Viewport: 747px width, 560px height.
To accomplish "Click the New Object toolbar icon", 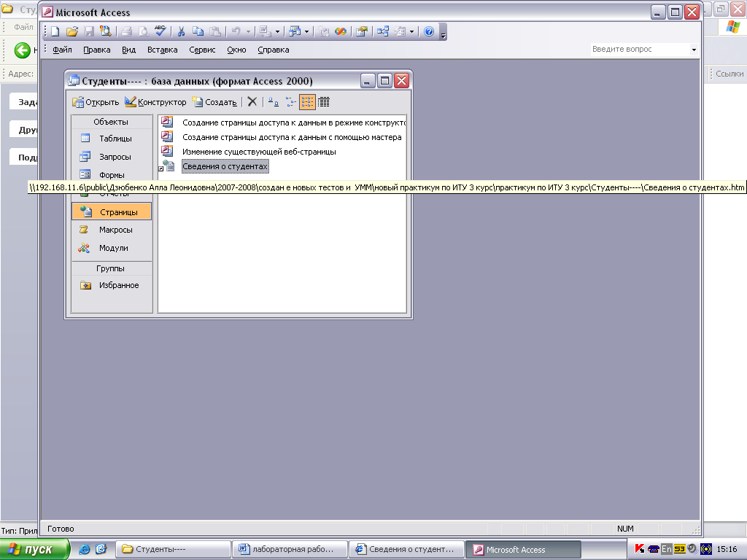I will pyautogui.click(x=400, y=32).
